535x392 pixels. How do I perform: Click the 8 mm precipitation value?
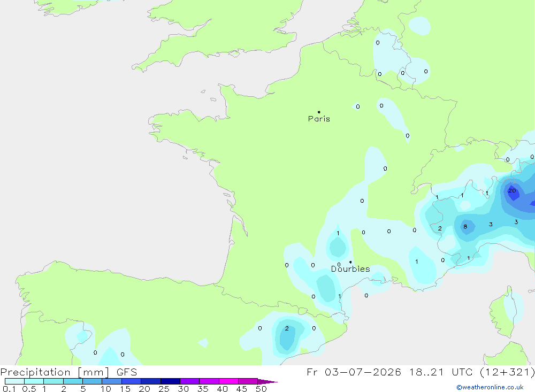(465, 227)
